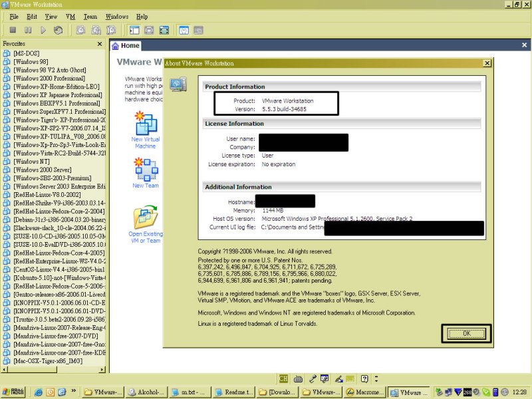This screenshot has height=399, width=532.
Task: Open the Windows menu
Action: point(117,16)
